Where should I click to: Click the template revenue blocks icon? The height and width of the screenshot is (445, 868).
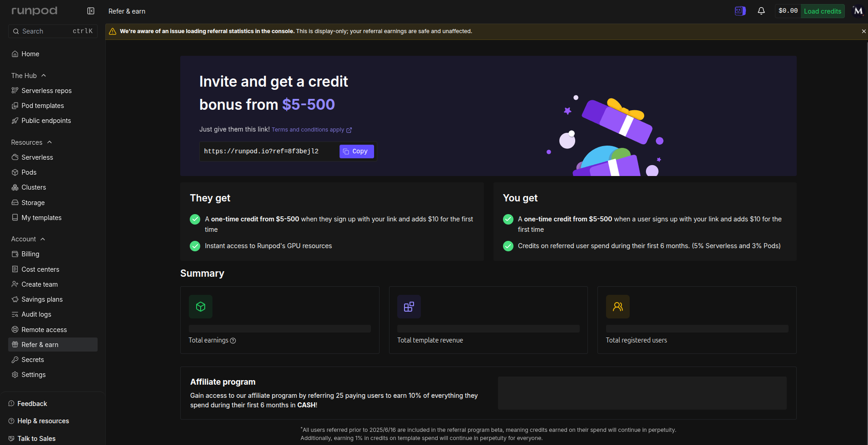409,307
